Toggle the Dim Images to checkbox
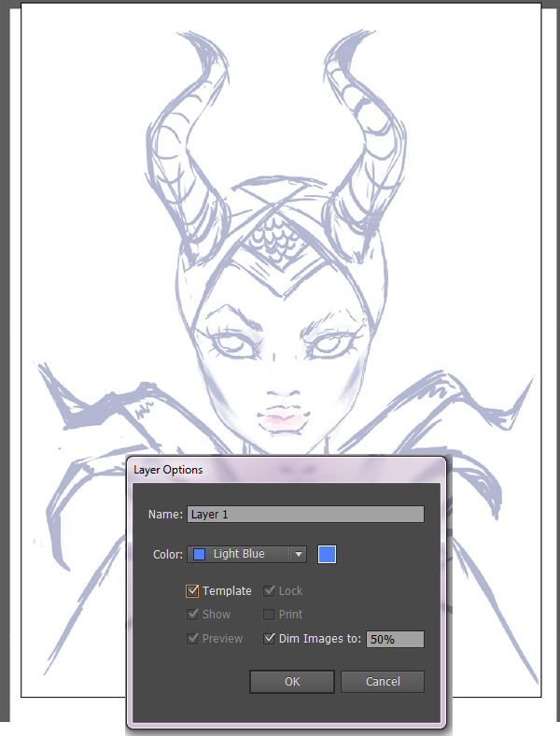 pyautogui.click(x=269, y=638)
